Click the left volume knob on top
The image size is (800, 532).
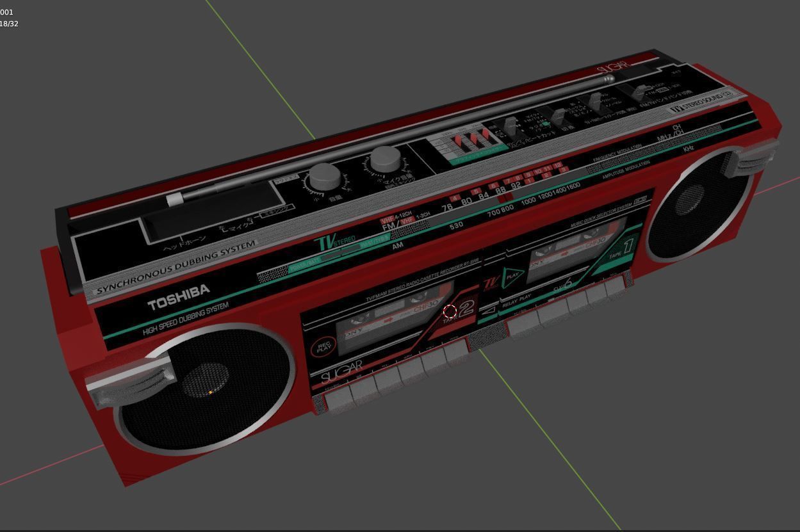tap(325, 177)
